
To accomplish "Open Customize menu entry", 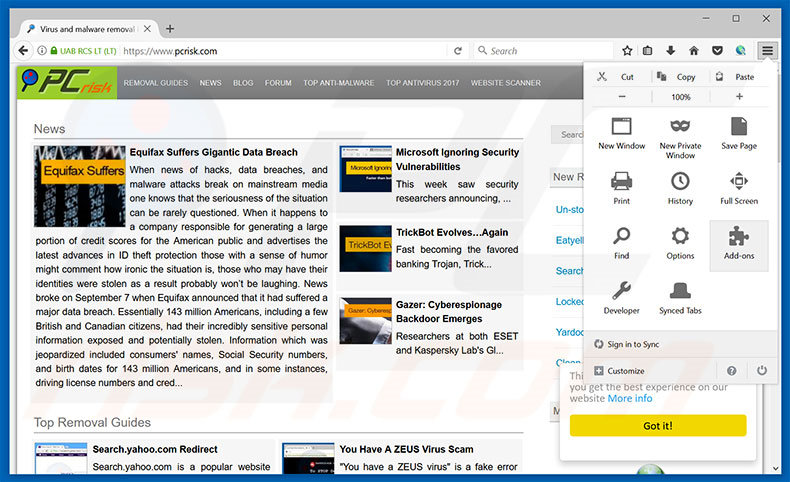I will click(619, 371).
